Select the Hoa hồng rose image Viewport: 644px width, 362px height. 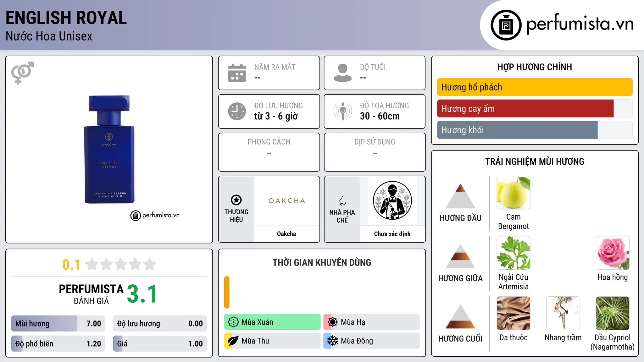click(613, 253)
